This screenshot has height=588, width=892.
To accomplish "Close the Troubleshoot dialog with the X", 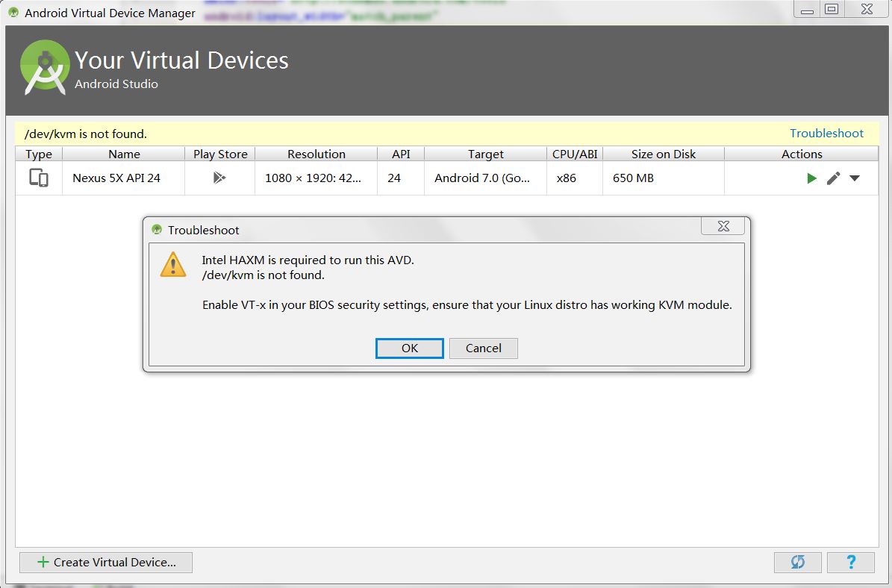I will click(x=723, y=226).
